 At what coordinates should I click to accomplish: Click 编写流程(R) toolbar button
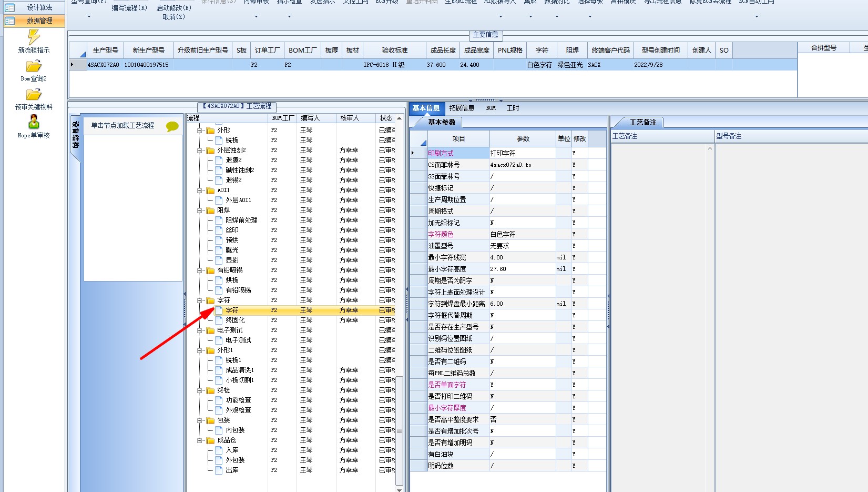pyautogui.click(x=129, y=8)
